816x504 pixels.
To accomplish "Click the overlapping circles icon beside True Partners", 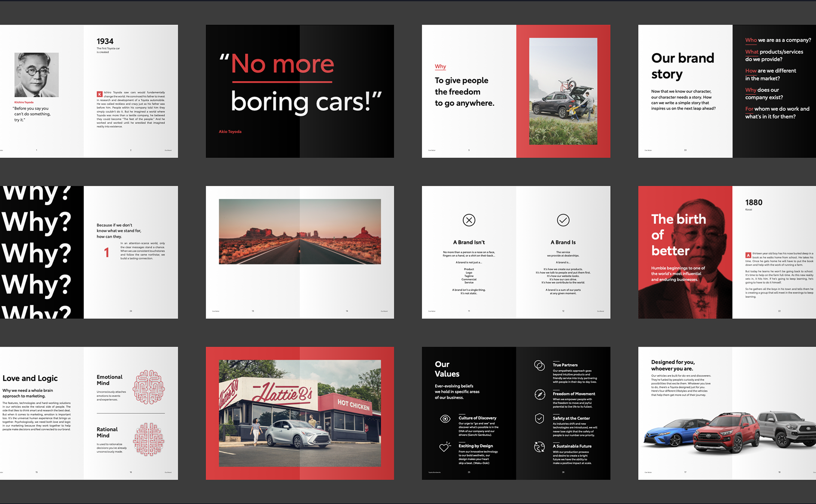I will [x=539, y=365].
